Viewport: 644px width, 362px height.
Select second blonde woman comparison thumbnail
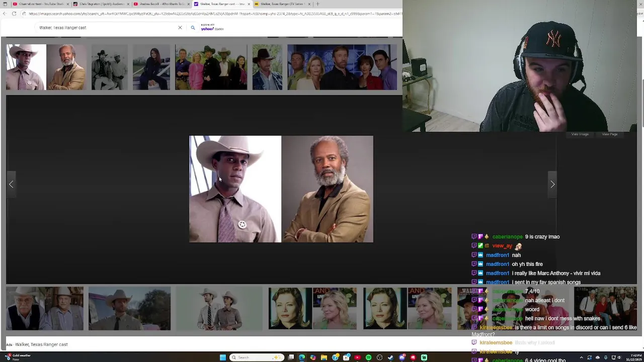click(408, 309)
